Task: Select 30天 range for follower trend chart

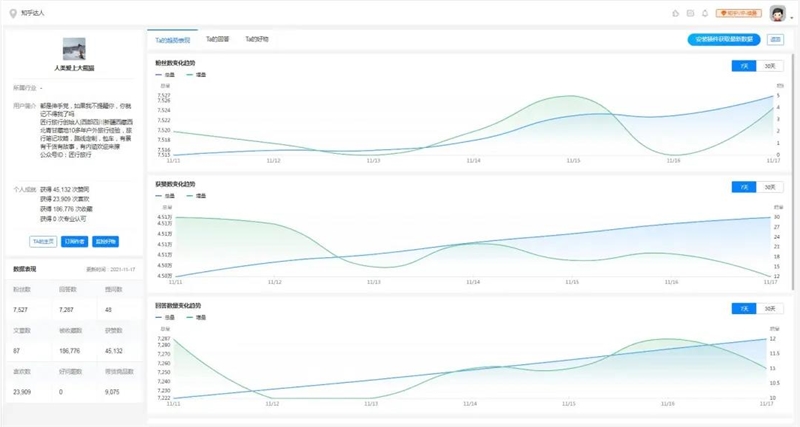Action: pyautogui.click(x=768, y=66)
